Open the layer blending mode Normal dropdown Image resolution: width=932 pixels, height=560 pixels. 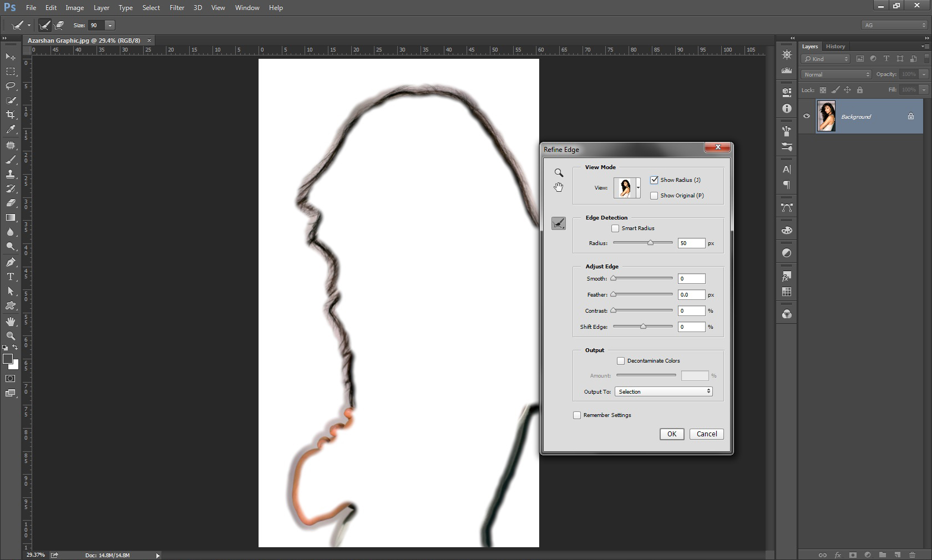click(x=836, y=75)
